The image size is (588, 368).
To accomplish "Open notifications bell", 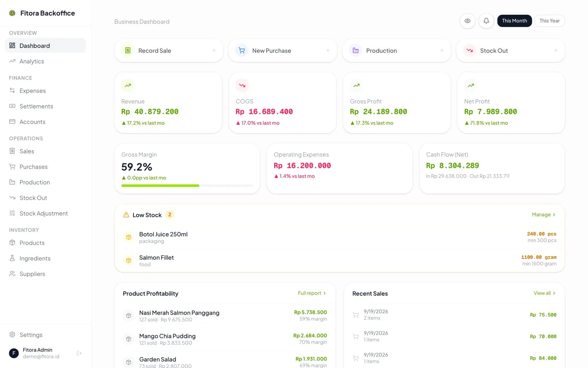I will click(x=486, y=21).
